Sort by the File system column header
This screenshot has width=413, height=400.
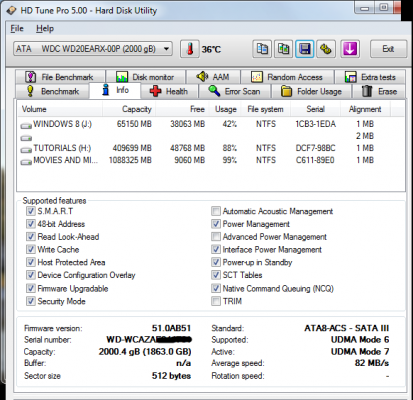266,109
